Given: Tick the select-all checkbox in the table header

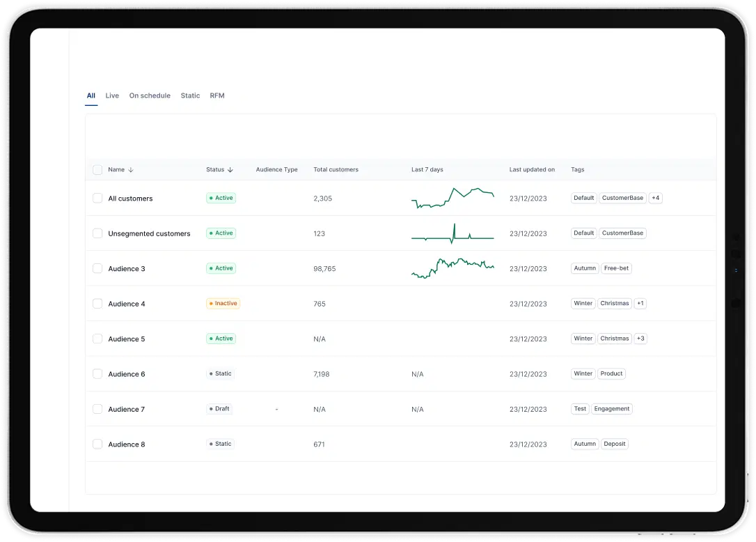Looking at the screenshot, I should pyautogui.click(x=97, y=170).
